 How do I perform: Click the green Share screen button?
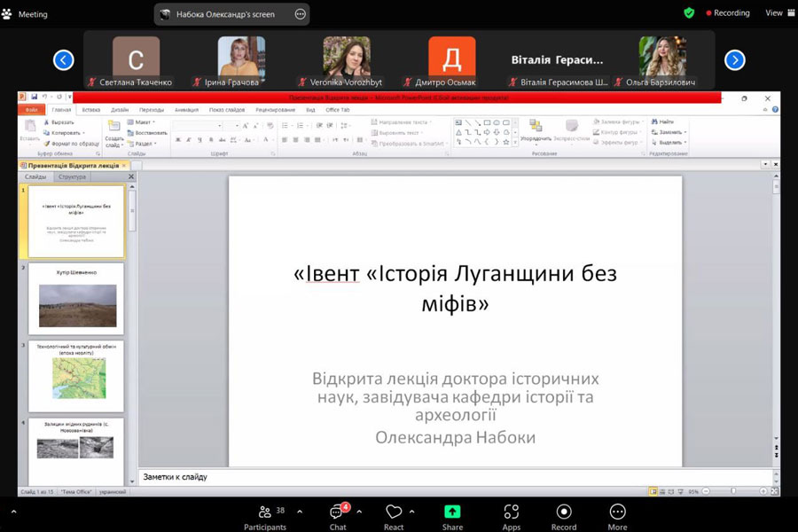click(x=452, y=514)
